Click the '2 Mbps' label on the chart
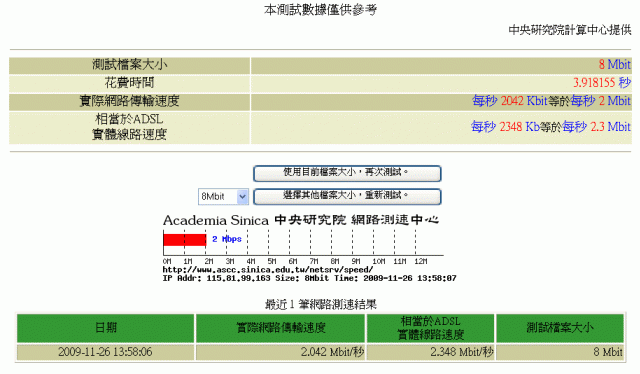This screenshot has width=640, height=374. click(x=227, y=239)
